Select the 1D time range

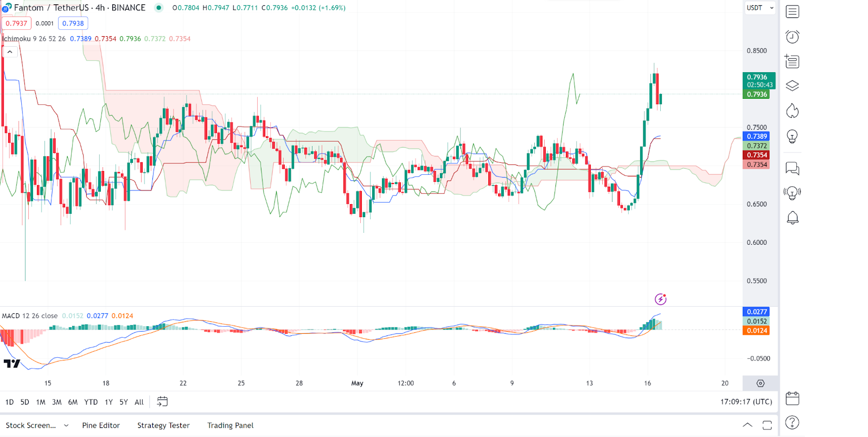[9, 402]
